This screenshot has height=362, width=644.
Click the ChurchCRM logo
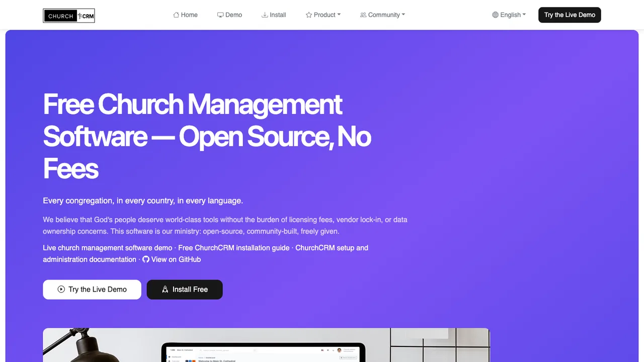pyautogui.click(x=69, y=16)
